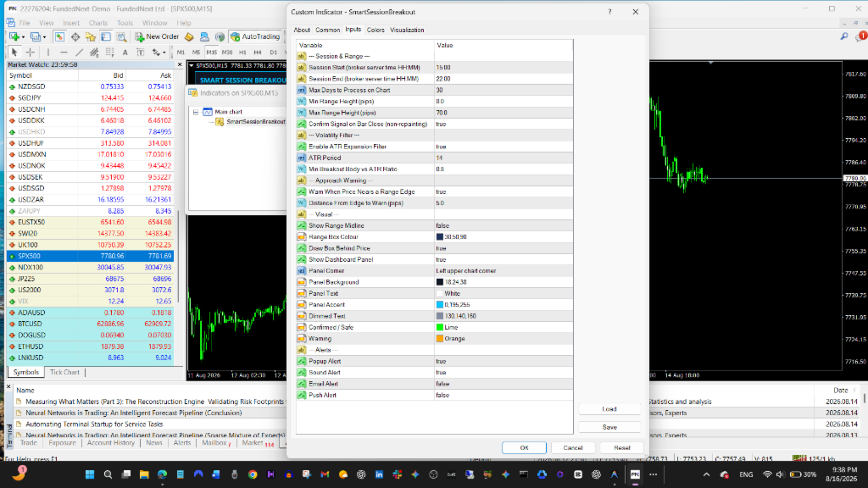Click the Panel Accent color swatch
Image resolution: width=868 pixels, height=488 pixels.
(440, 305)
